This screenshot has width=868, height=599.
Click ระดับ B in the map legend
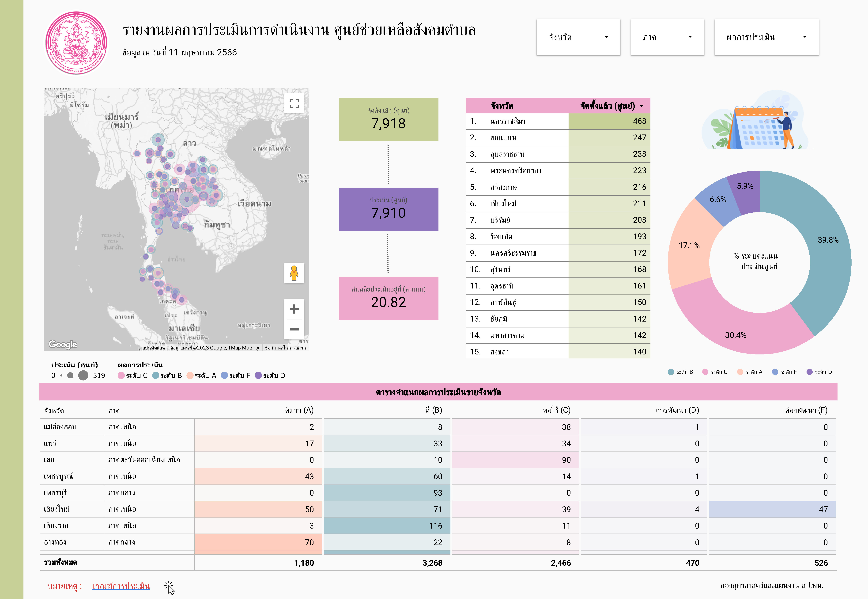(167, 375)
